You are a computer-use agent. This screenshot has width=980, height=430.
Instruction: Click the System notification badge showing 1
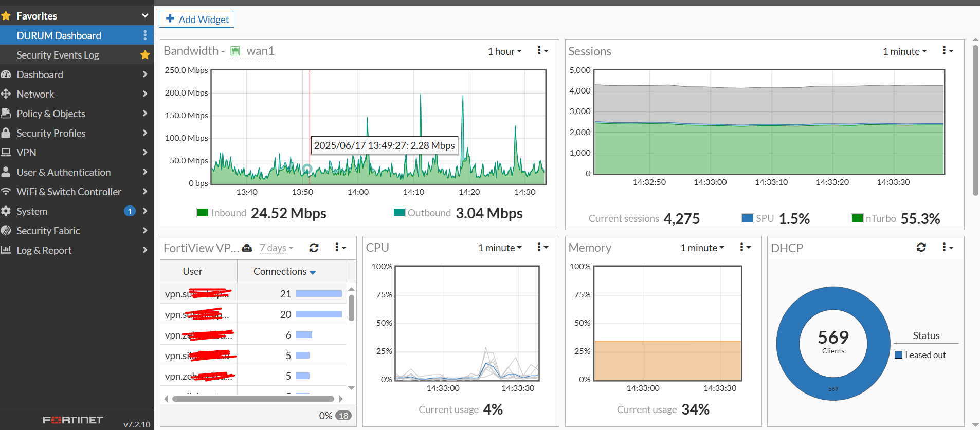130,211
